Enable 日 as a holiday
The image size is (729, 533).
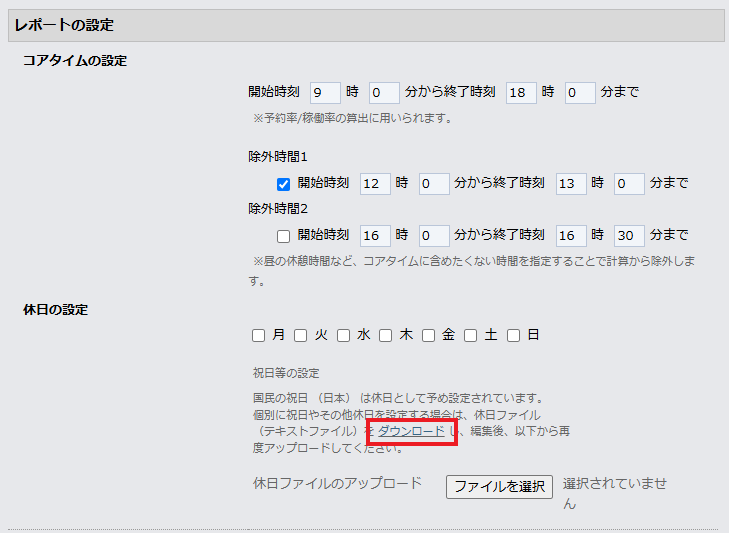pos(513,336)
